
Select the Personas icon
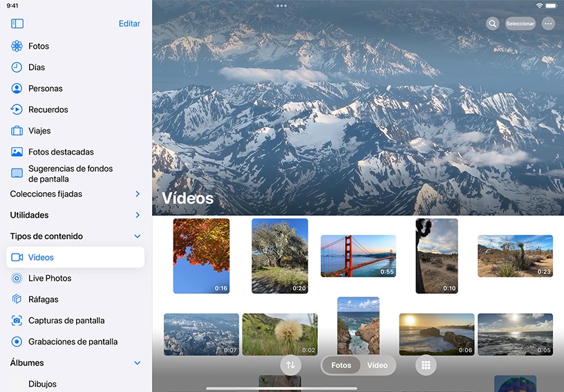coord(17,88)
